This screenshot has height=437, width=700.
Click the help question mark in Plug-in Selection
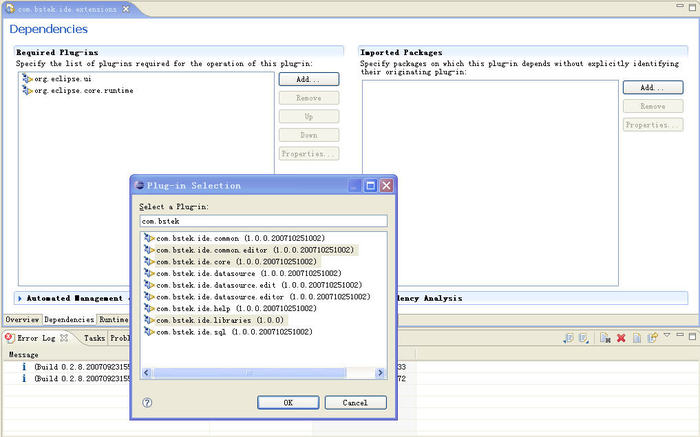click(x=147, y=402)
